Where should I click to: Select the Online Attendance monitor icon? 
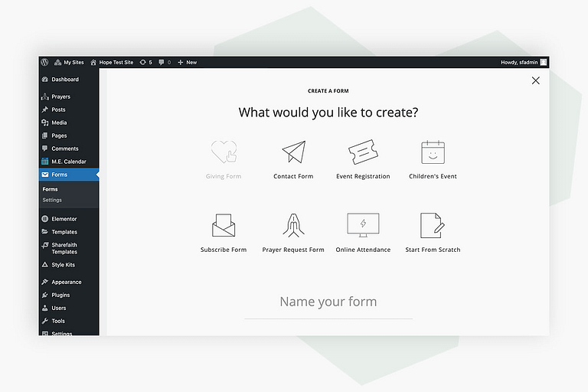point(363,225)
